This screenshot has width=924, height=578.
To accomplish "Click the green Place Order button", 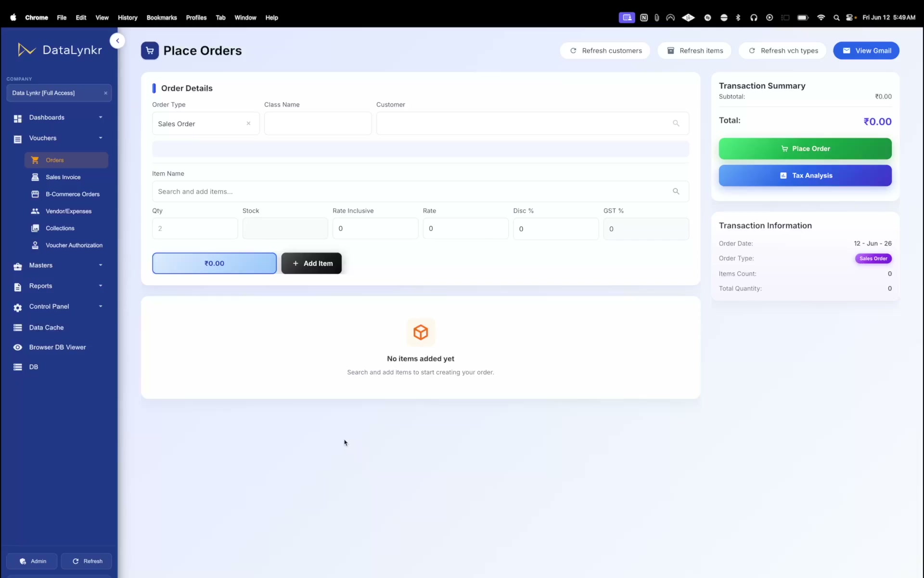I will (805, 148).
